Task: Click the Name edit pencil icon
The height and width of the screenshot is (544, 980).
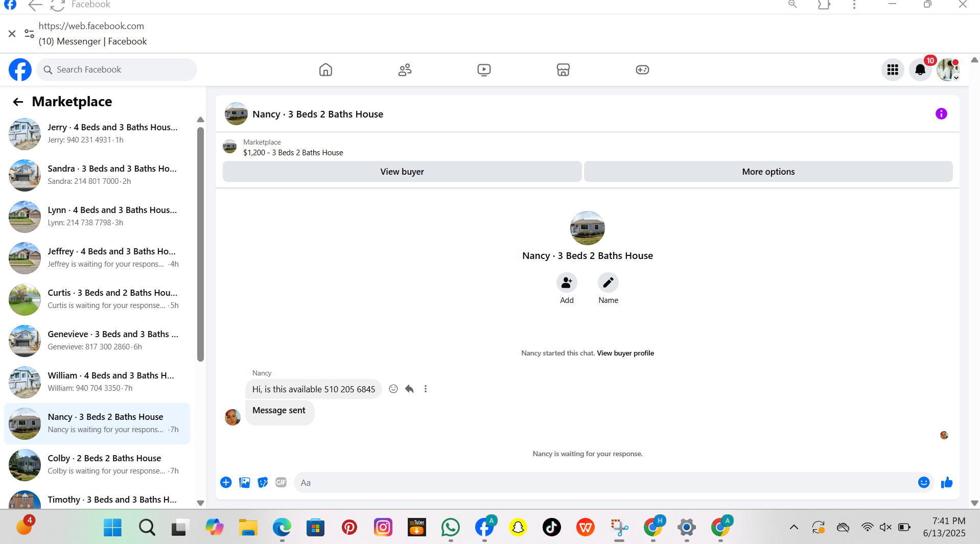Action: click(608, 282)
